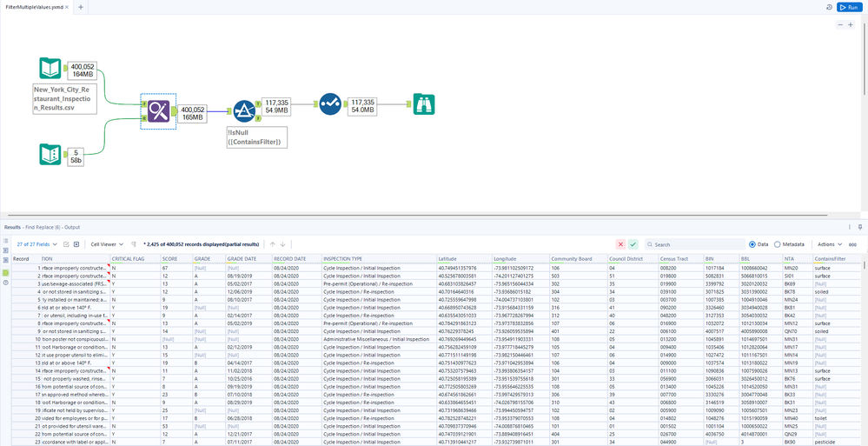The image size is (868, 446).
Task: Click the !IsNull([ContainsFilter]) annotation
Action: pos(256,138)
